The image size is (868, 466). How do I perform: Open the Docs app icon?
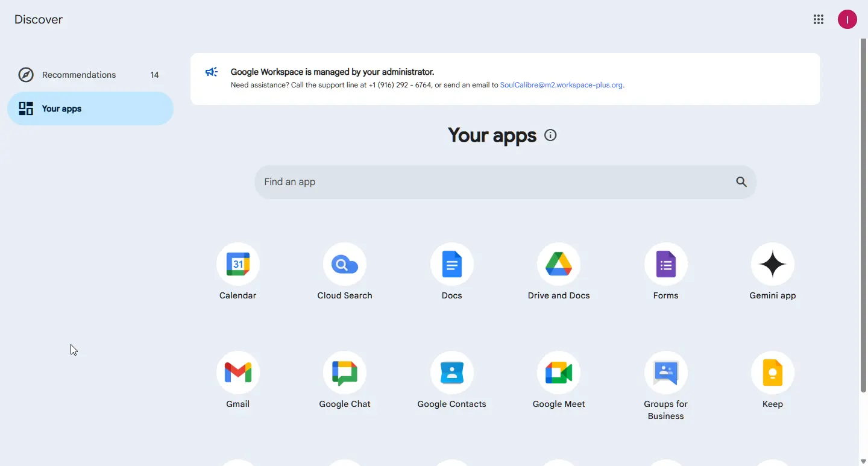tap(452, 264)
